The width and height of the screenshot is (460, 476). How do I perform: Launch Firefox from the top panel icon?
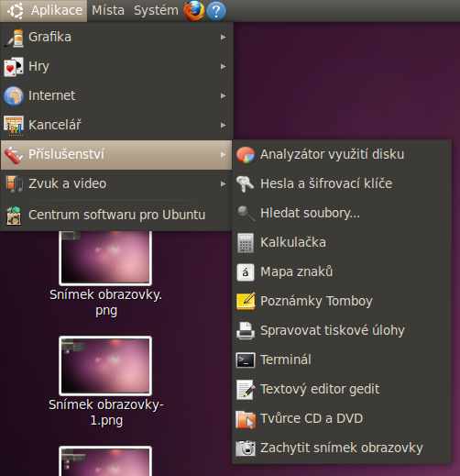tap(194, 11)
